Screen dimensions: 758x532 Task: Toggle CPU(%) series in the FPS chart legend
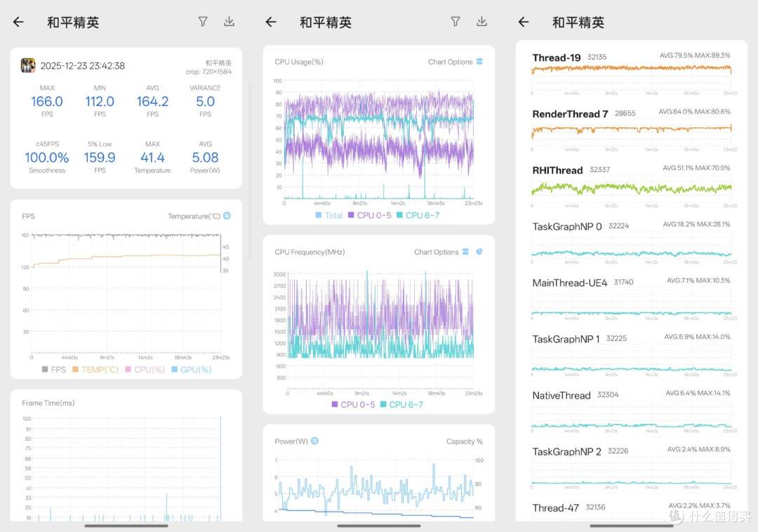pos(145,370)
